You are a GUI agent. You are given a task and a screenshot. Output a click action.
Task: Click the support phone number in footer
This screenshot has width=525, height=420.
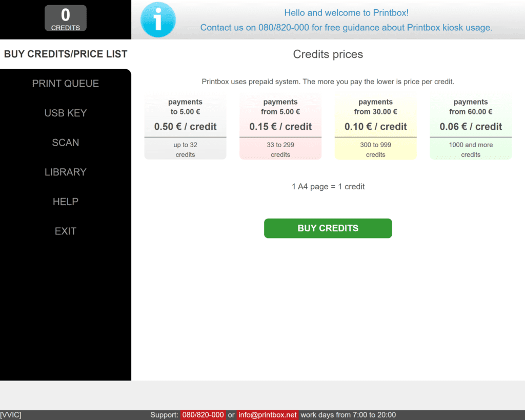tap(203, 415)
